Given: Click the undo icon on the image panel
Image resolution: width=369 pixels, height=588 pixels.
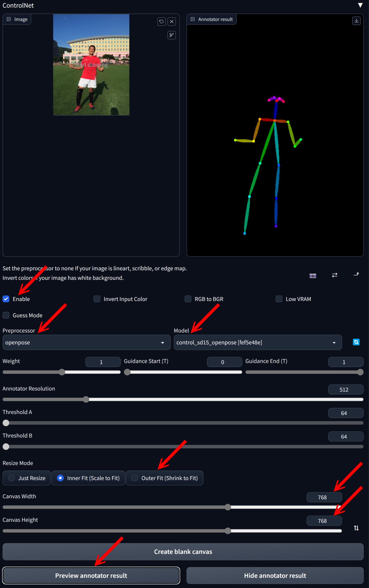Looking at the screenshot, I should tap(161, 22).
